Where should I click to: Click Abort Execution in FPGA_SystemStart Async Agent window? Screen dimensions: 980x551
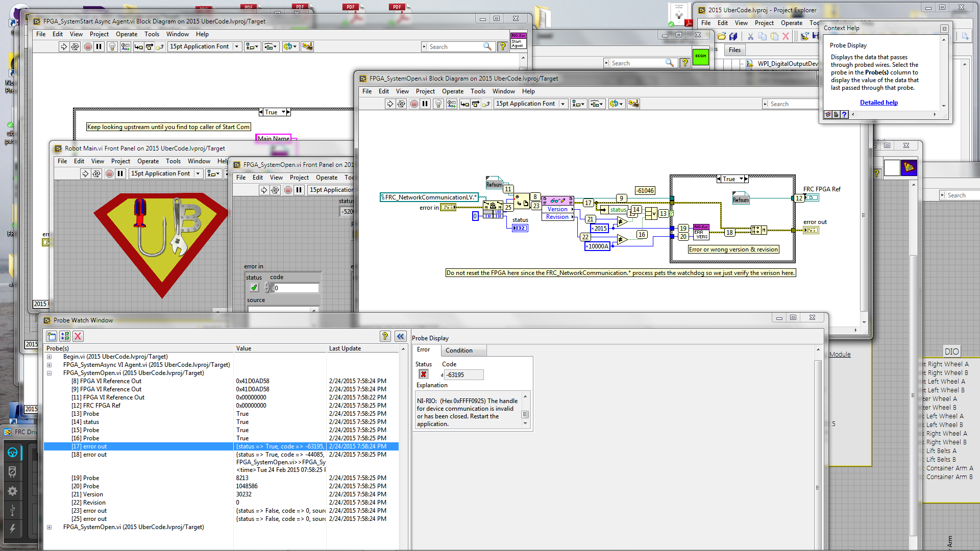coord(88,46)
